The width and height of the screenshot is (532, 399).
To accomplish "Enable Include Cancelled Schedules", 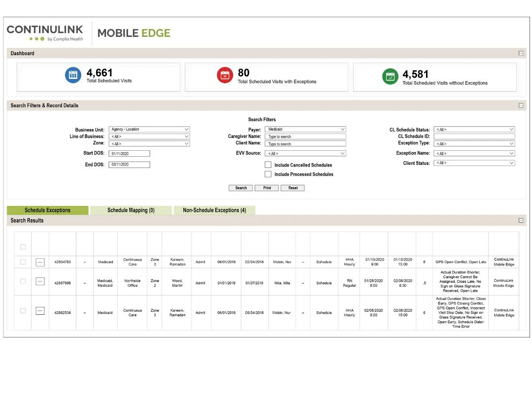I will 268,165.
